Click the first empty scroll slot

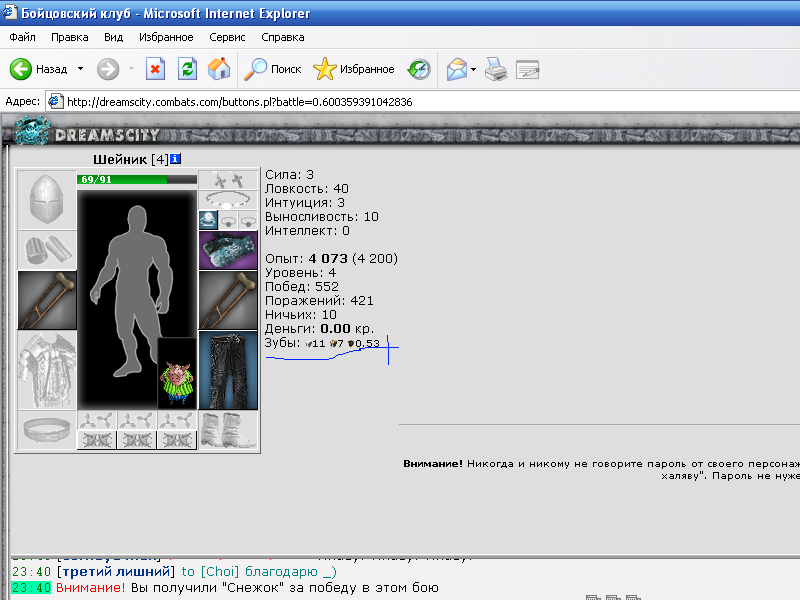pos(97,421)
